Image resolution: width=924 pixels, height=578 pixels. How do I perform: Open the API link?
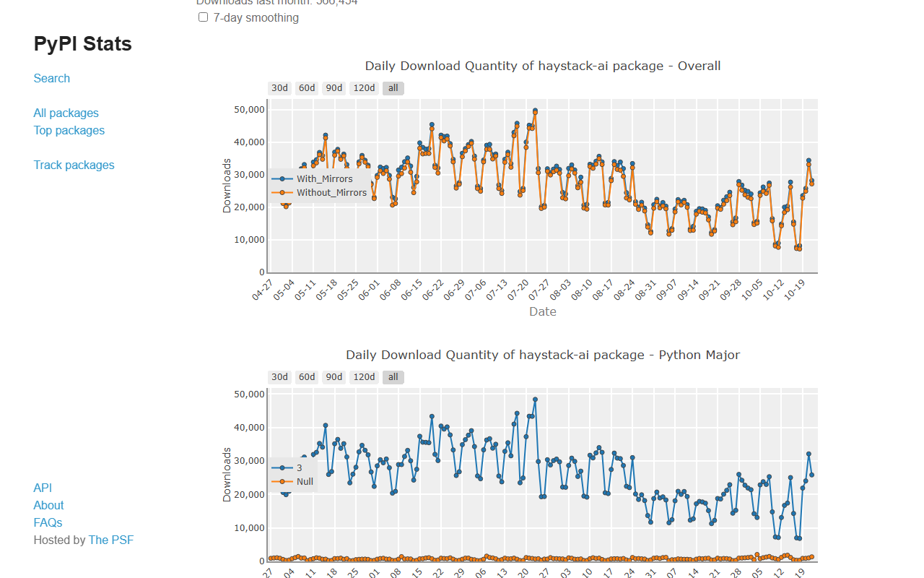[x=43, y=488]
